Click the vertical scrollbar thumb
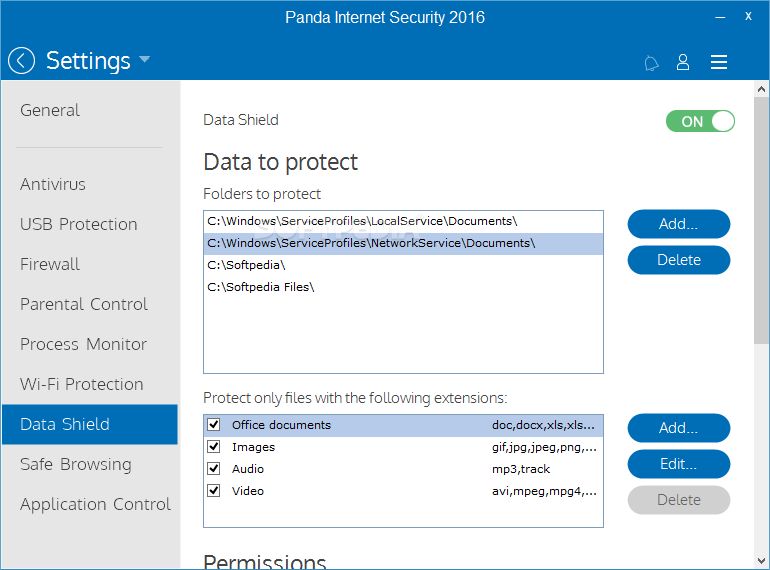 (x=761, y=220)
